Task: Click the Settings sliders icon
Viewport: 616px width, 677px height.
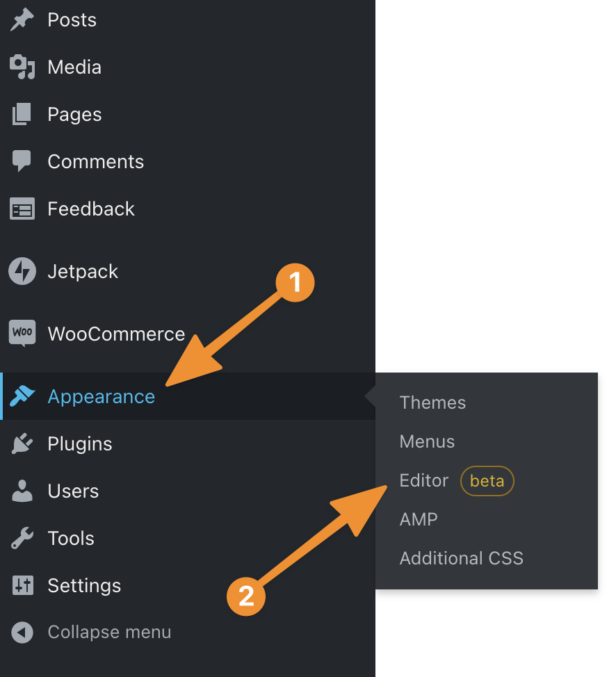Action: [x=22, y=585]
